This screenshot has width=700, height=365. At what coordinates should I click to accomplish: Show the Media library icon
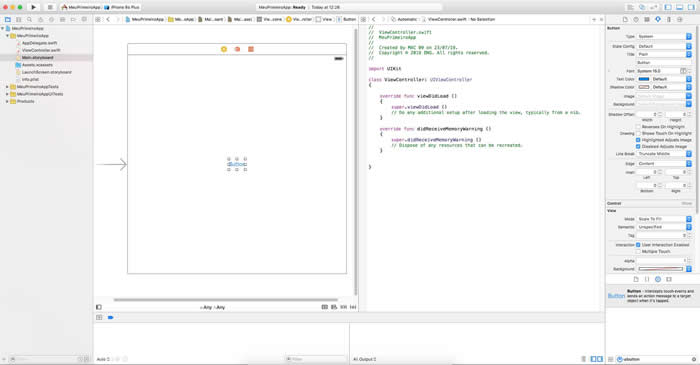point(669,279)
